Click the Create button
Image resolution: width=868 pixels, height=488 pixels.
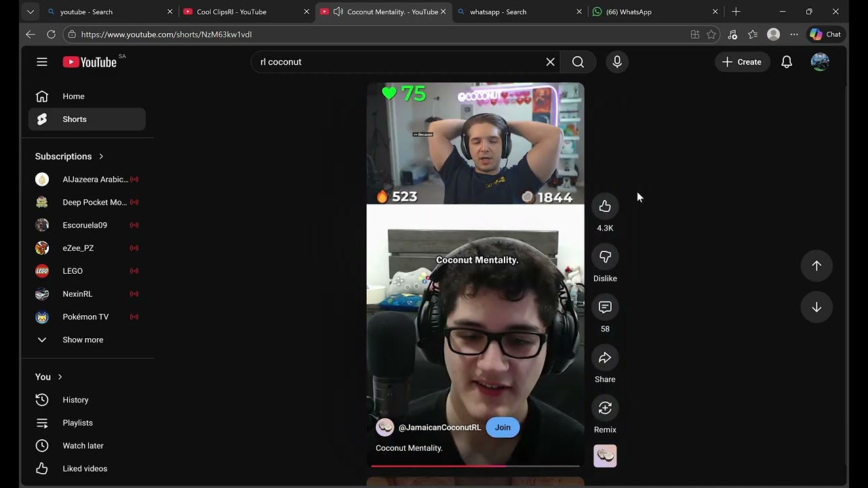click(x=742, y=62)
